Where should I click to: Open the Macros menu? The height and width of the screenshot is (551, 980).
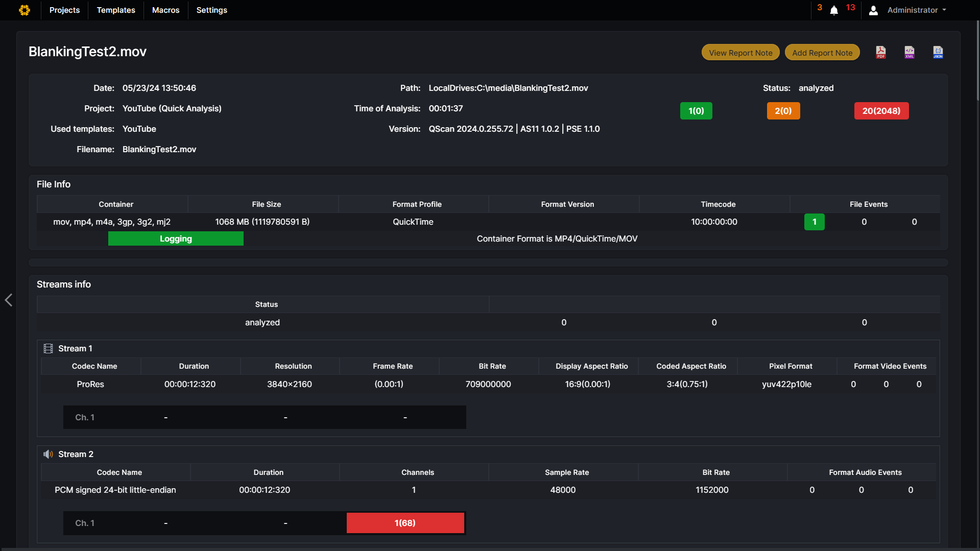165,10
